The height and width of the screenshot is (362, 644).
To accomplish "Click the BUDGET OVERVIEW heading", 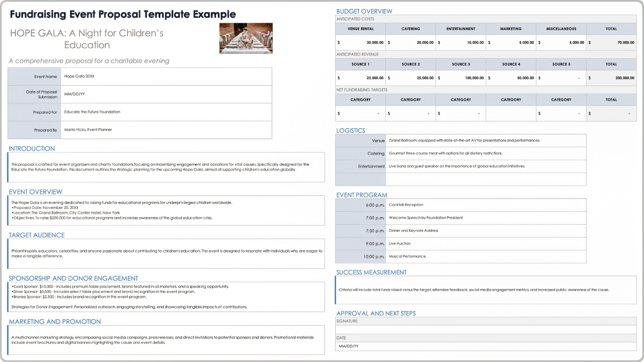I will tap(364, 11).
